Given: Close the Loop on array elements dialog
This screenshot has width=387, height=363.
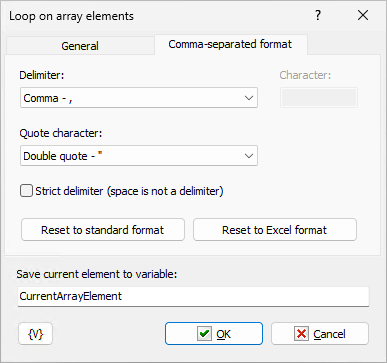Looking at the screenshot, I should pos(363,15).
